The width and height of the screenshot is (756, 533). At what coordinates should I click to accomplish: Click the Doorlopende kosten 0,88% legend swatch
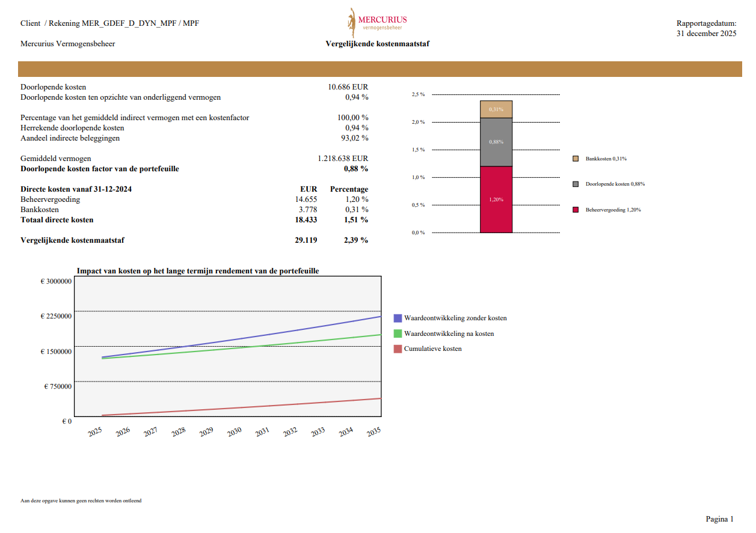click(x=576, y=184)
